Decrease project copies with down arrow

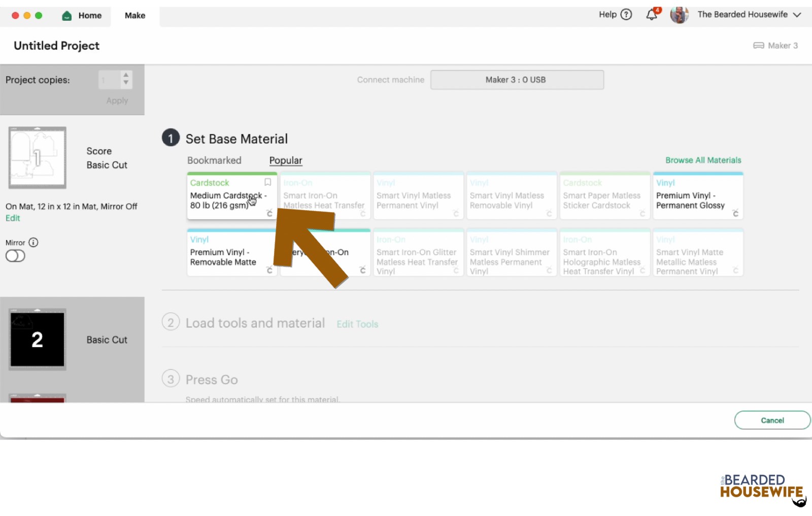click(126, 83)
